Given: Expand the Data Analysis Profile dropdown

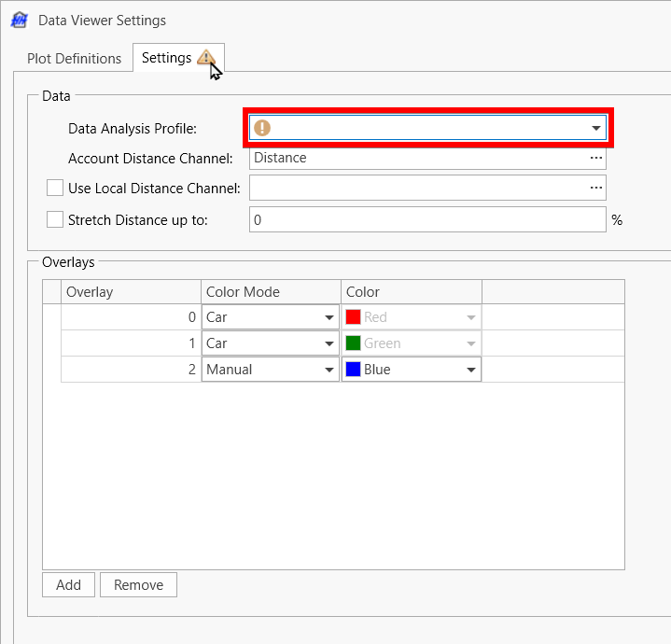Looking at the screenshot, I should coord(595,128).
